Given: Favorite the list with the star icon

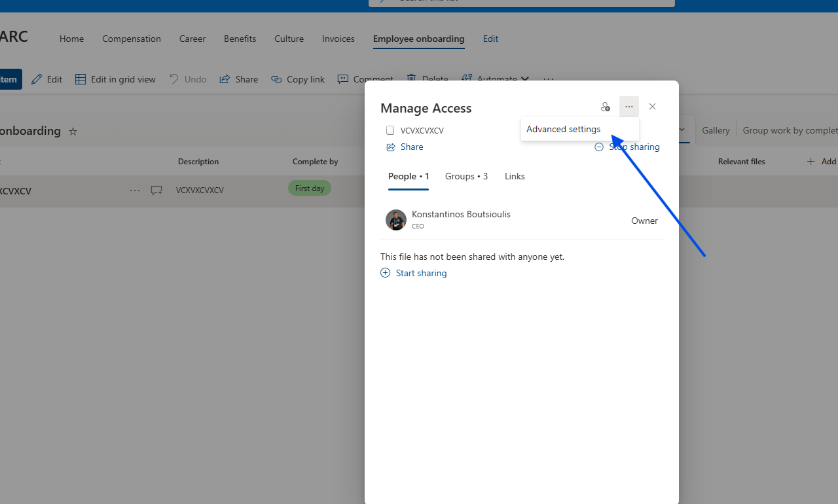Looking at the screenshot, I should (x=73, y=132).
